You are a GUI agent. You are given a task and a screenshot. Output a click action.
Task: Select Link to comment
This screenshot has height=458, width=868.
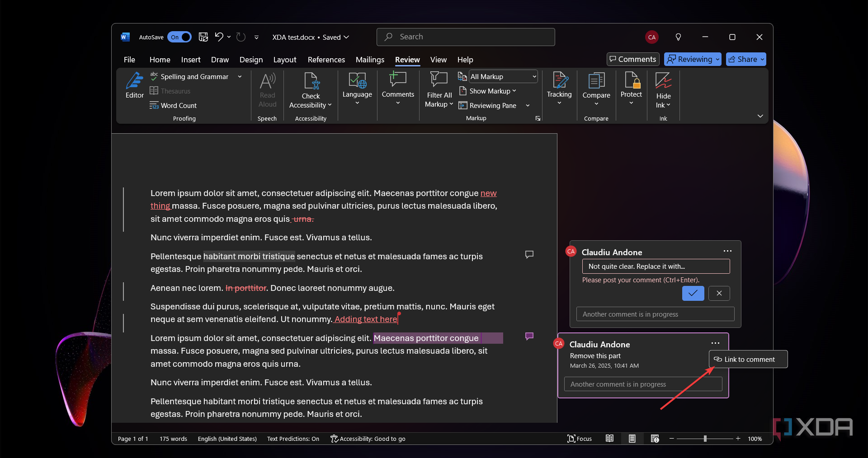click(x=748, y=359)
